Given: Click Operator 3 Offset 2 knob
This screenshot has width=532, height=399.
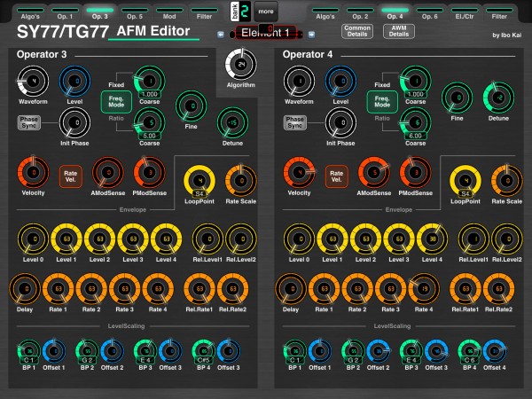Looking at the screenshot, I should [112, 351].
